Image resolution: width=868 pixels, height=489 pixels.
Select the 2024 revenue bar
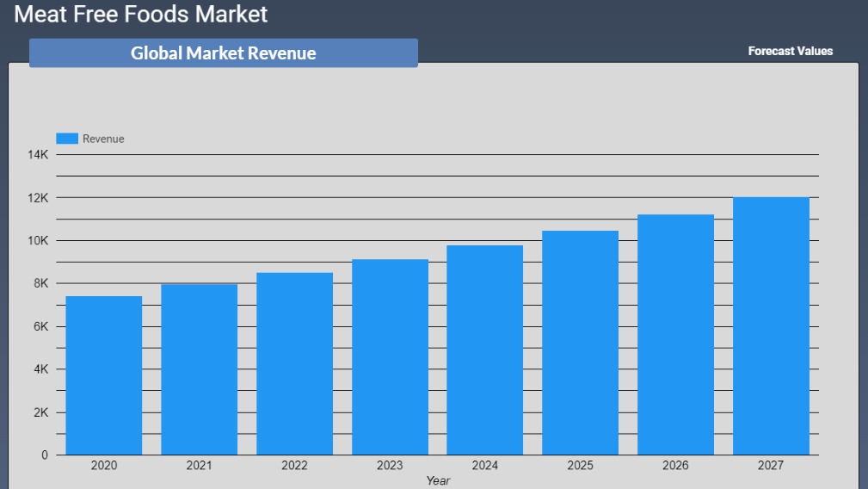[485, 350]
